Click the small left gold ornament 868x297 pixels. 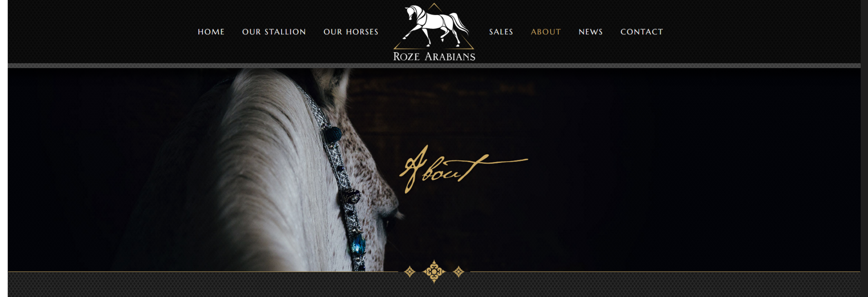pos(410,272)
